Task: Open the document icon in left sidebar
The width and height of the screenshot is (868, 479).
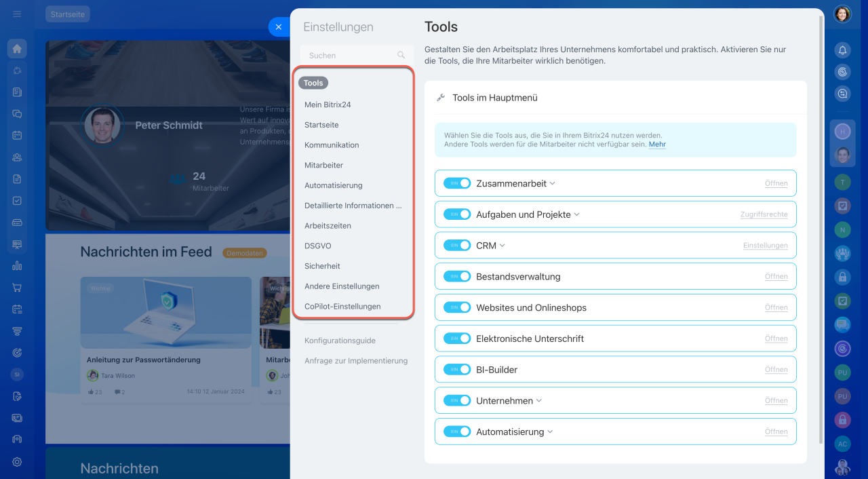Action: (17, 179)
